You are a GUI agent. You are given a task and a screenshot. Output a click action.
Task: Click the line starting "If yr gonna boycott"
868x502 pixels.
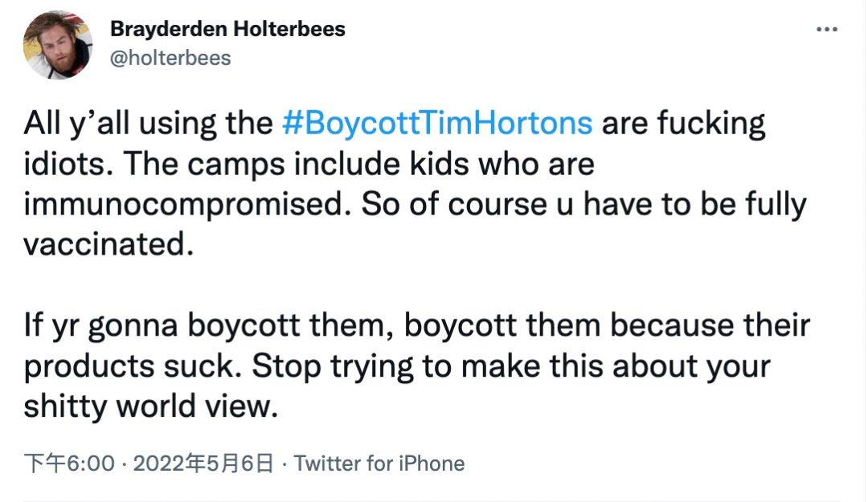[x=417, y=325]
